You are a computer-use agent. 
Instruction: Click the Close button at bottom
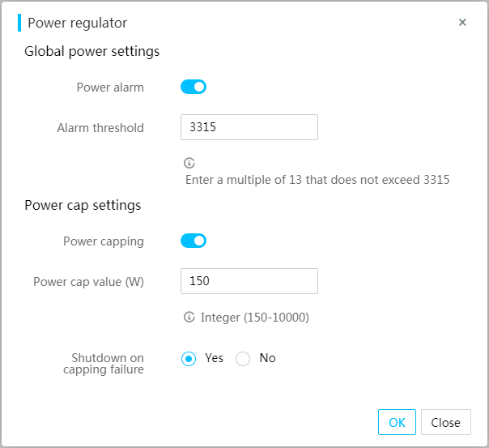(x=445, y=422)
